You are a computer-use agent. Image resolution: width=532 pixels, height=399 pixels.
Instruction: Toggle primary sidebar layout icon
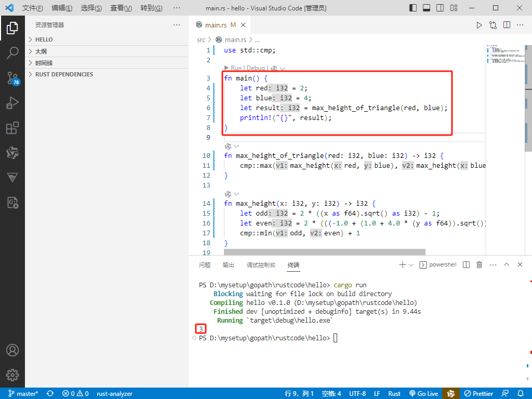coord(413,8)
